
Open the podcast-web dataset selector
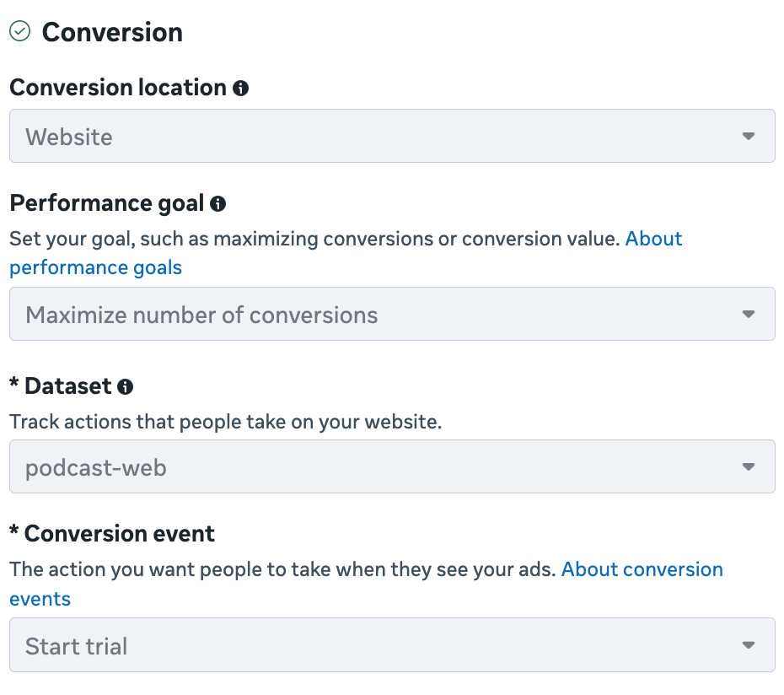coord(392,466)
